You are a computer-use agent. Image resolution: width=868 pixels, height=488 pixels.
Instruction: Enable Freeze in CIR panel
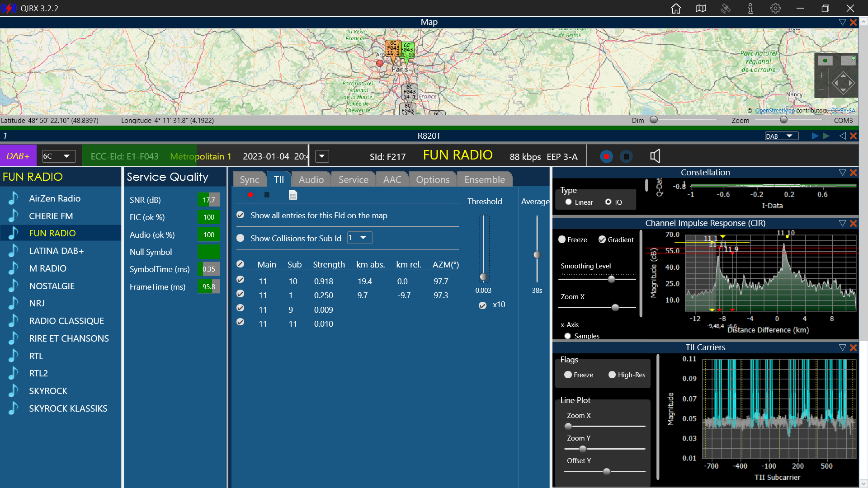tap(562, 239)
